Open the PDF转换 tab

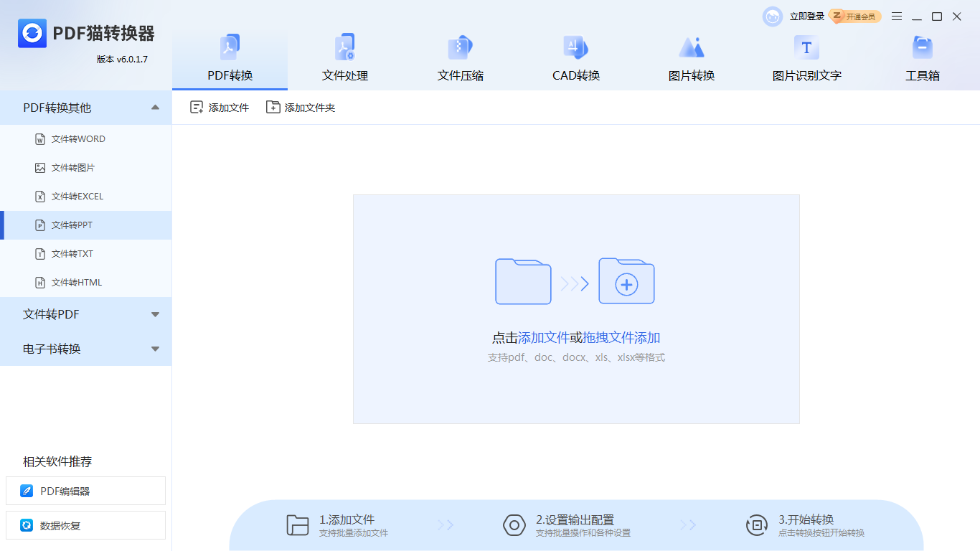[x=230, y=60]
